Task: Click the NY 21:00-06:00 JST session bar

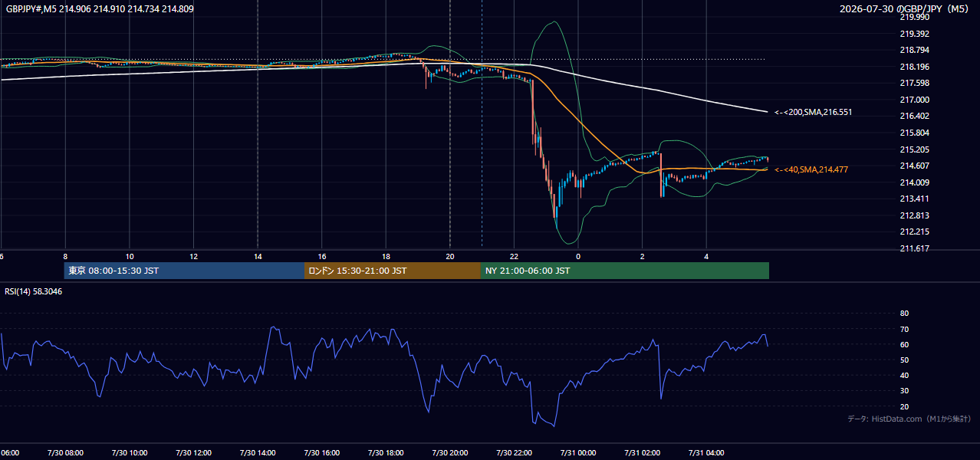Action: [x=625, y=271]
